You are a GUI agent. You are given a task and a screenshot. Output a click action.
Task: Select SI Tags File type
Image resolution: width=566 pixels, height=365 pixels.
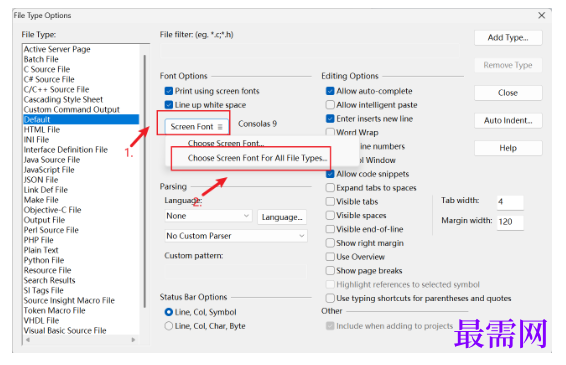coord(81,291)
